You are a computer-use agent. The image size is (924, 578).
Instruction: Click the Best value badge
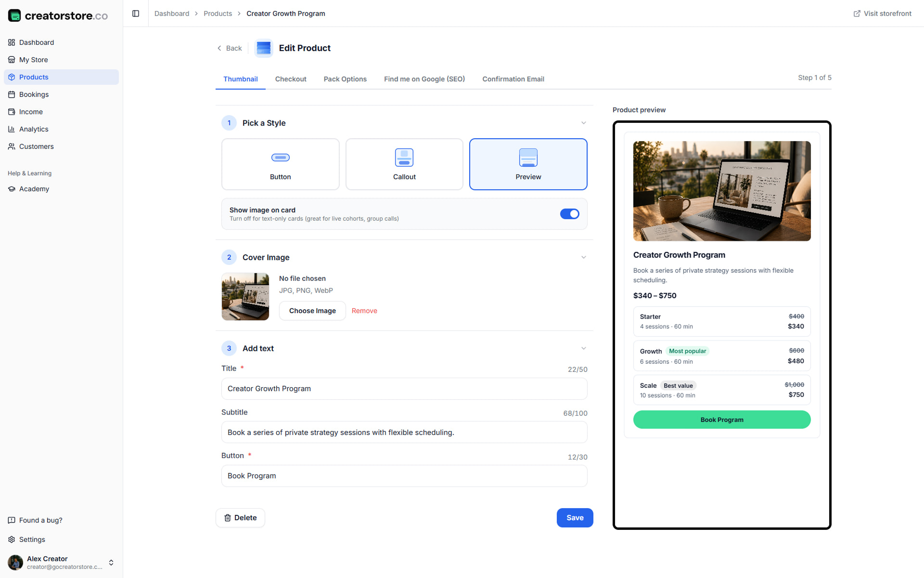coord(678,386)
